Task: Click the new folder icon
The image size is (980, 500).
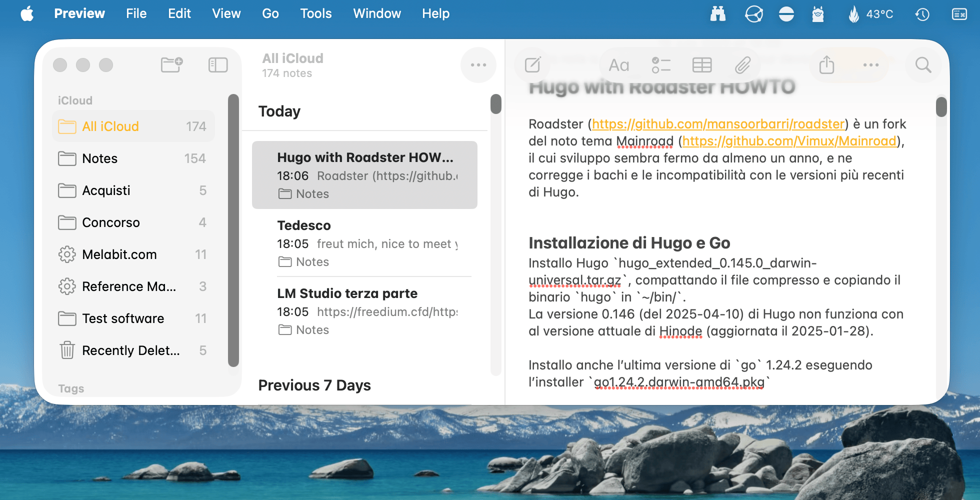Action: (x=172, y=65)
